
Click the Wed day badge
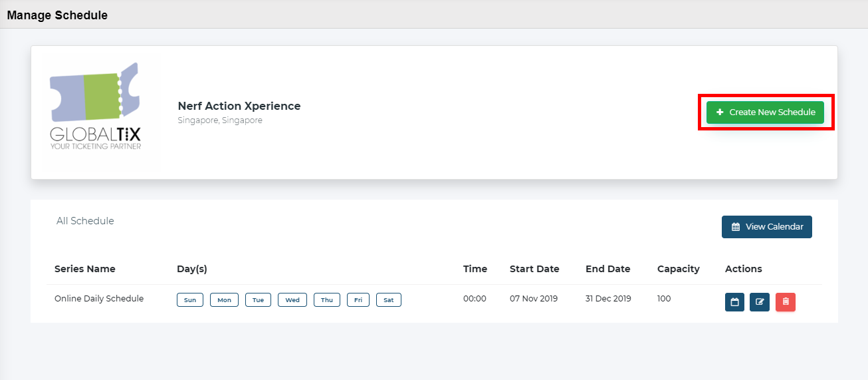click(x=292, y=300)
